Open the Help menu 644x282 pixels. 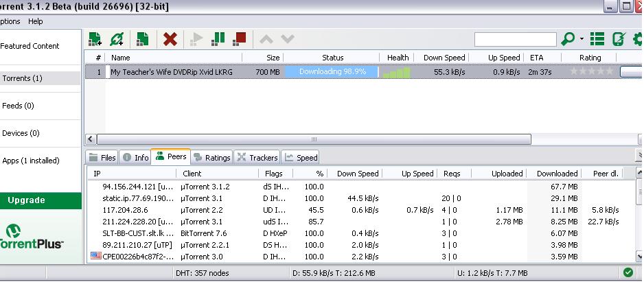click(x=35, y=21)
